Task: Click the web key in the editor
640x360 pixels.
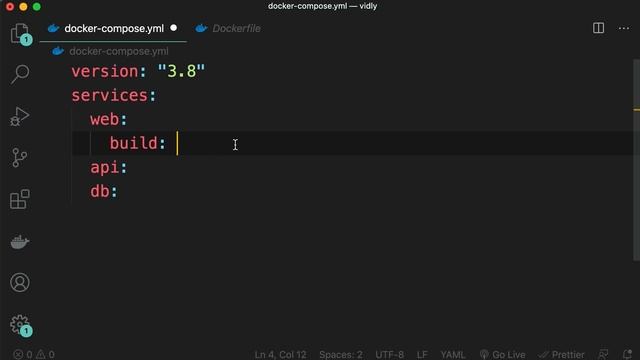Action: pos(104,120)
